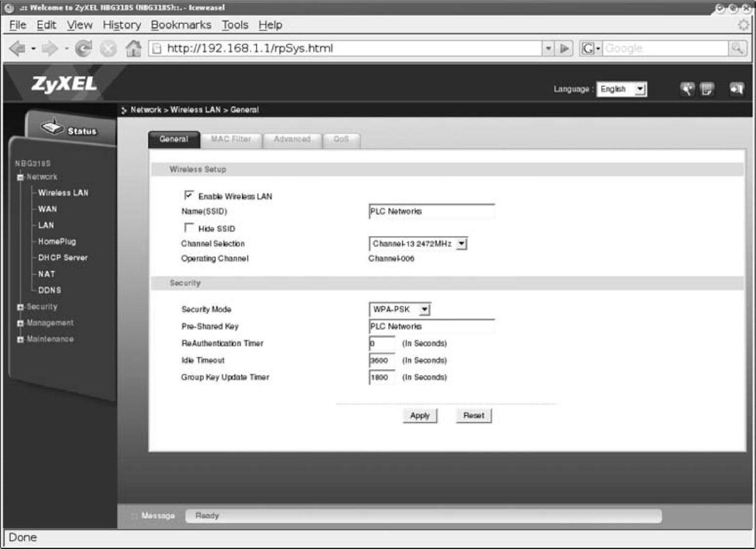Click the Pre-Shared Key input field
Screen dimensions: 756x549
click(432, 327)
